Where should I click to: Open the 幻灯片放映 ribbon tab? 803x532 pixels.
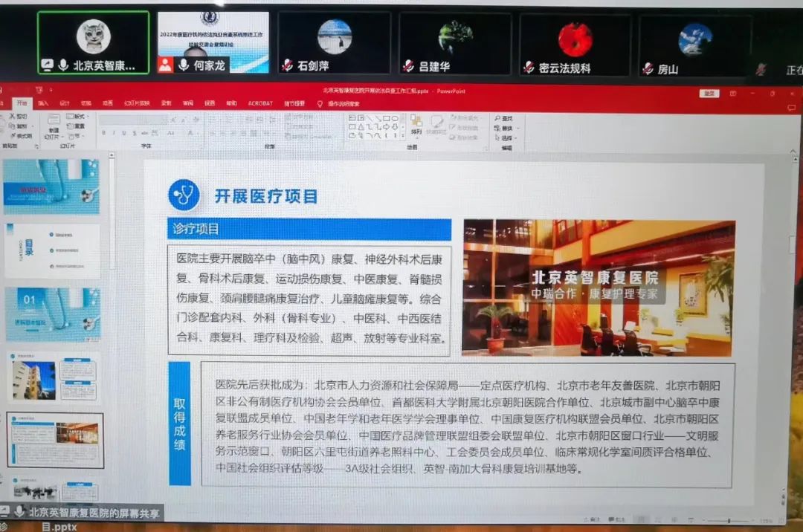pos(137,103)
